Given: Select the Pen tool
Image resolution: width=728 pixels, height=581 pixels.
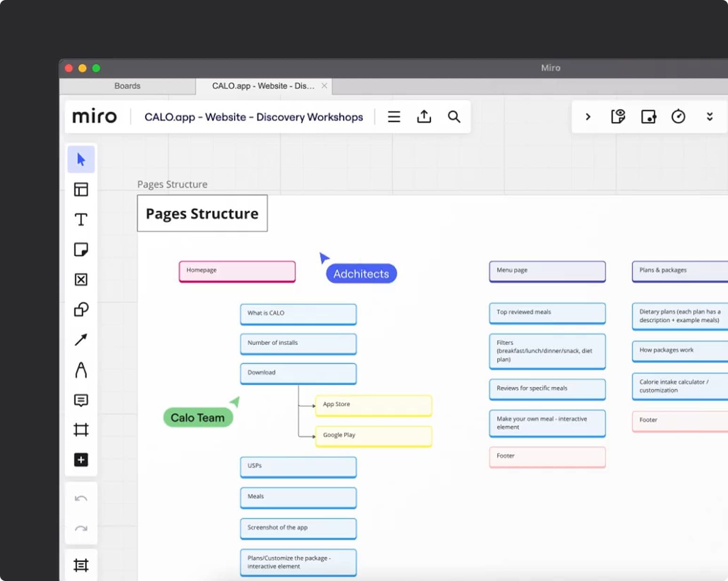Looking at the screenshot, I should coord(81,370).
